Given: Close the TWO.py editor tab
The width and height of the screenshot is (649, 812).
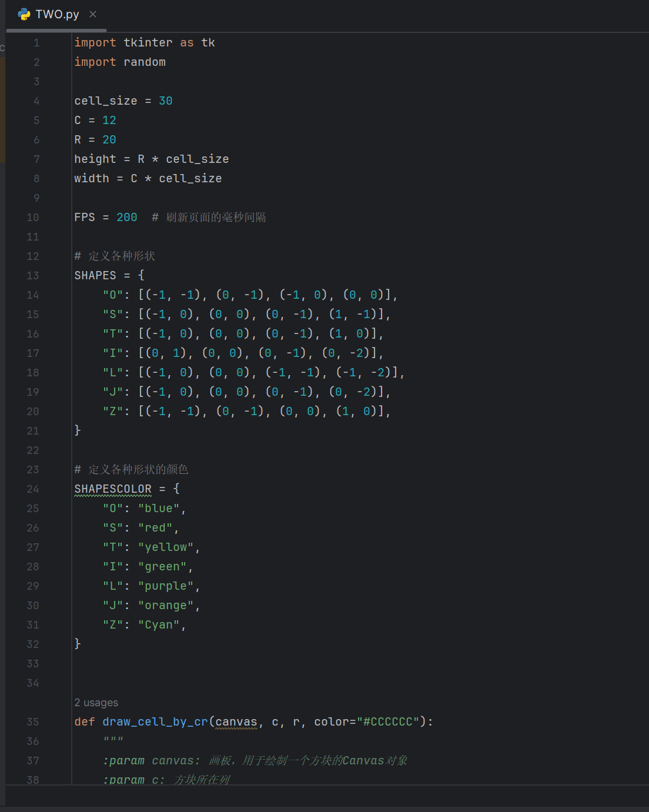Looking at the screenshot, I should coord(93,14).
